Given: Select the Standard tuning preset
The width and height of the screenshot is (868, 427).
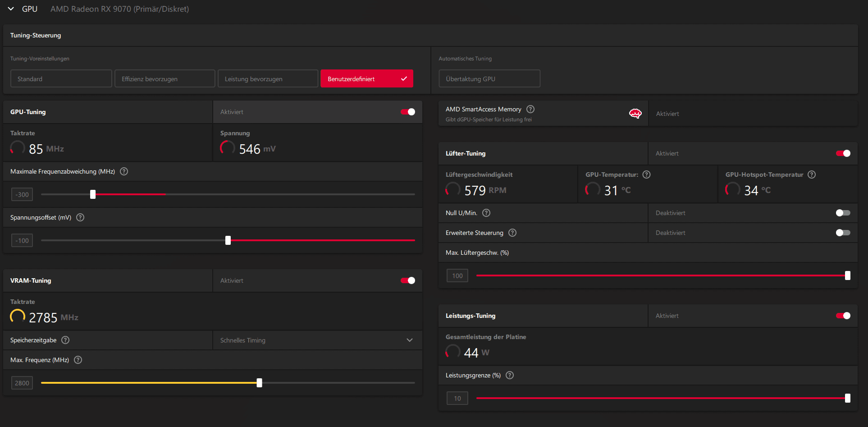Looking at the screenshot, I should click(x=61, y=78).
